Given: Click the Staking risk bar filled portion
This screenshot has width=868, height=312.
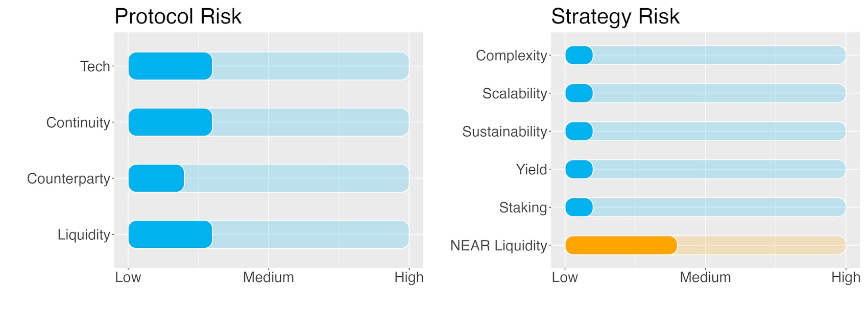Looking at the screenshot, I should (579, 207).
